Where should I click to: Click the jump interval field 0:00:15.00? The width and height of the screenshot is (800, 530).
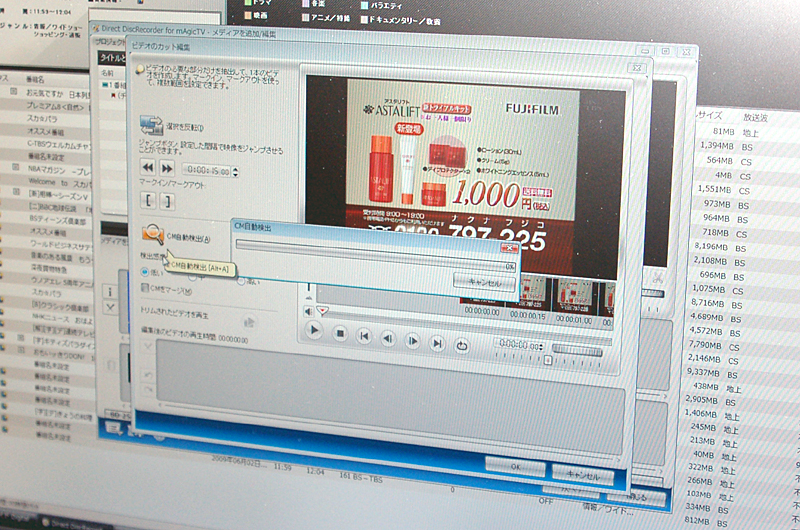point(206,170)
